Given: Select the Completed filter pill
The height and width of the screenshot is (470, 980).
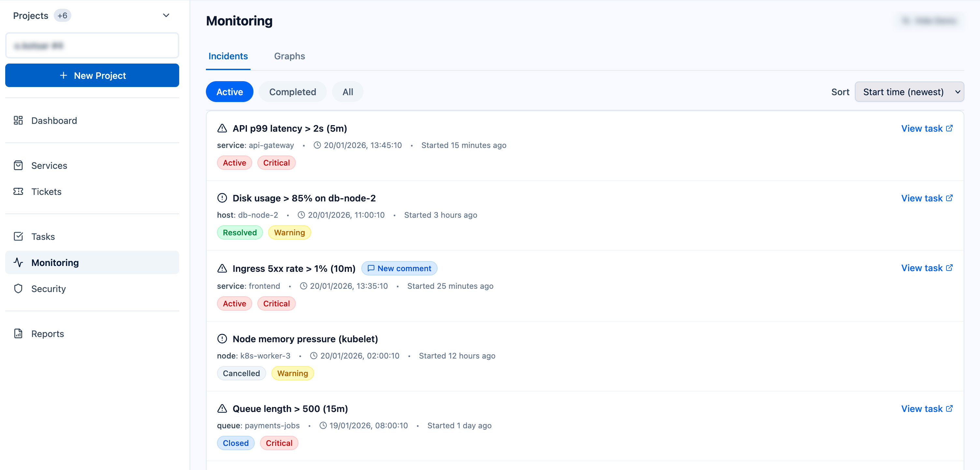Looking at the screenshot, I should pyautogui.click(x=292, y=92).
